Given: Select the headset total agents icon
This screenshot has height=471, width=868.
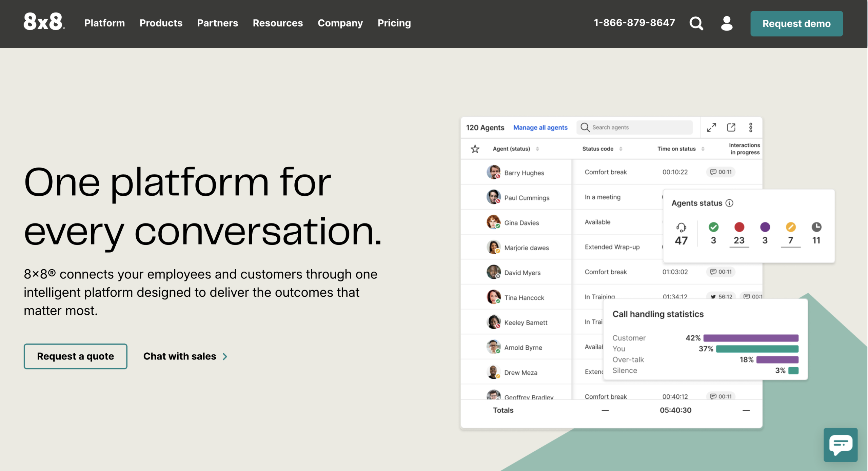Looking at the screenshot, I should click(x=681, y=227).
